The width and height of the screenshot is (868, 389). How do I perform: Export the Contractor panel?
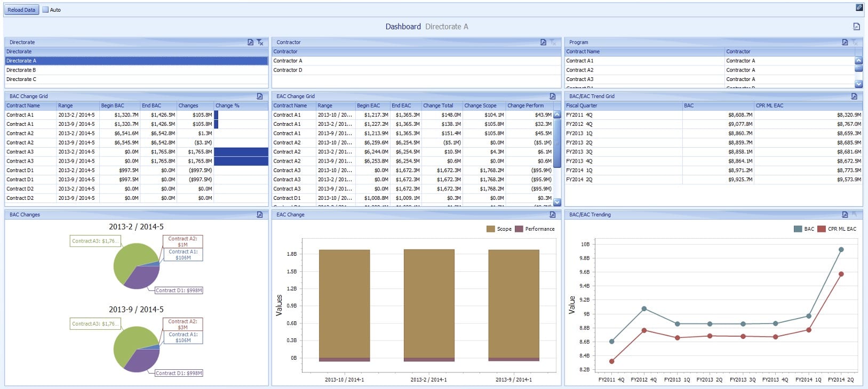tap(543, 42)
